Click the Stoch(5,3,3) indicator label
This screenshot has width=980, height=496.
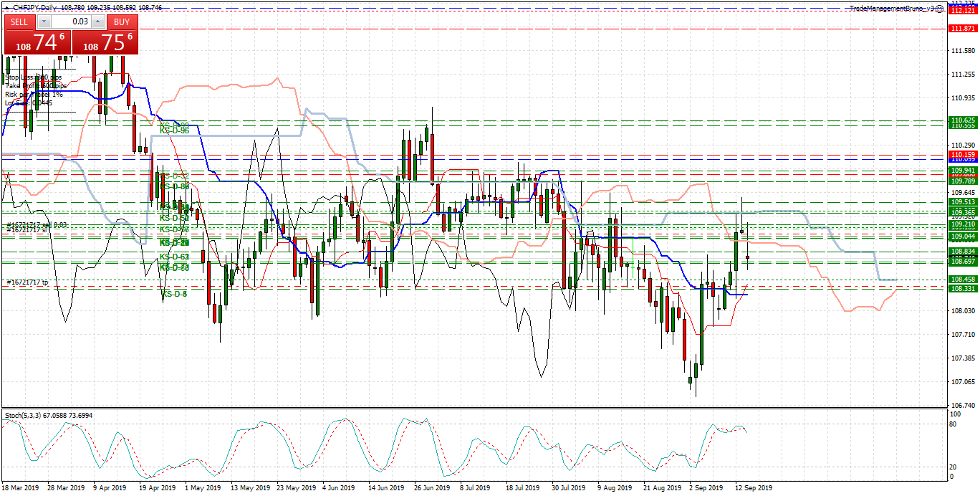pos(47,415)
